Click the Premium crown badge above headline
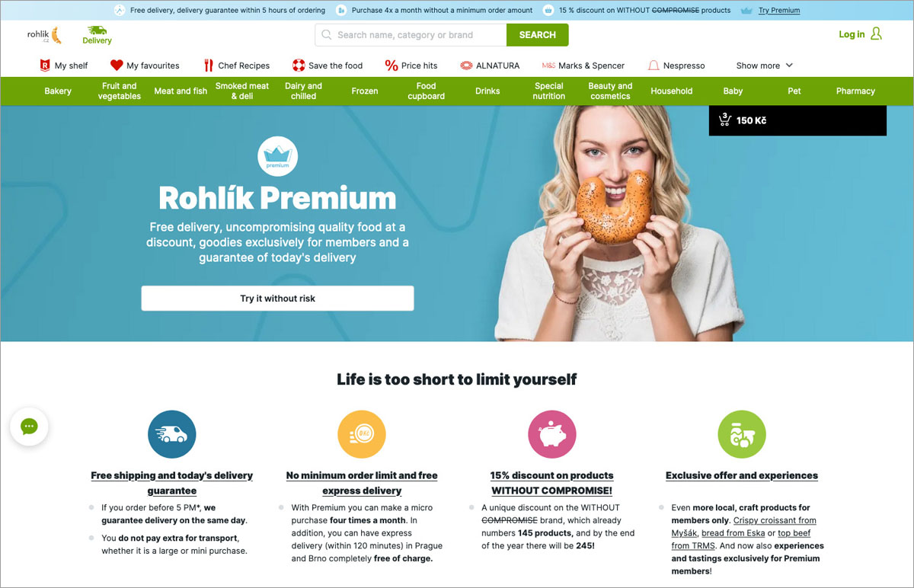914x588 pixels. [x=277, y=156]
